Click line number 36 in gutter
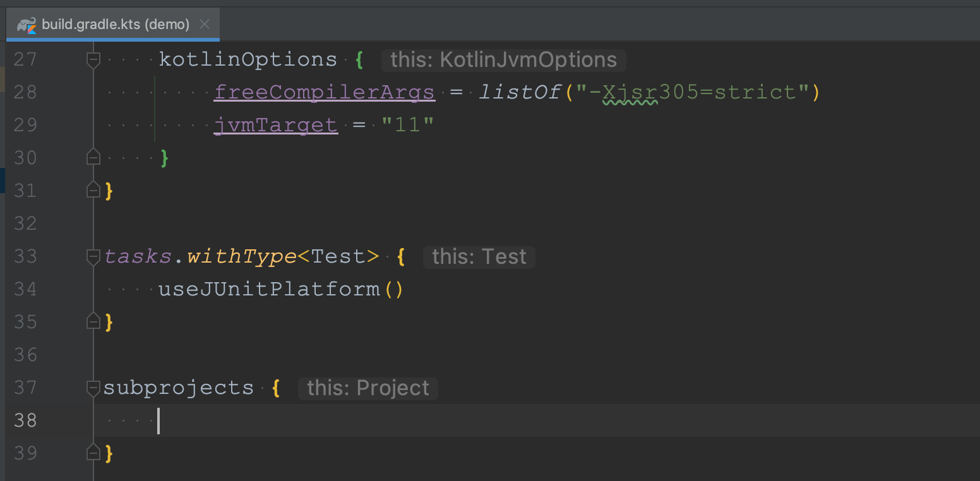This screenshot has width=980, height=481. click(25, 355)
